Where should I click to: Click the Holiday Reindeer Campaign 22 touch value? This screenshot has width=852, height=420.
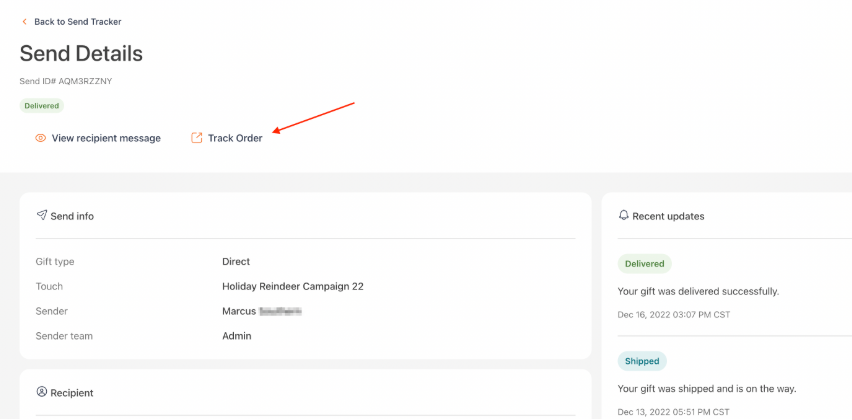pyautogui.click(x=293, y=286)
